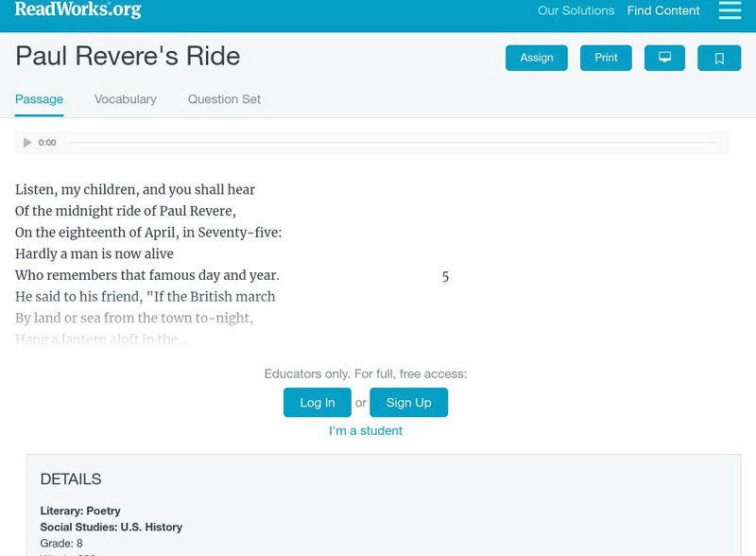The image size is (756, 556).
Task: Open the Question Set tab
Action: tap(224, 99)
